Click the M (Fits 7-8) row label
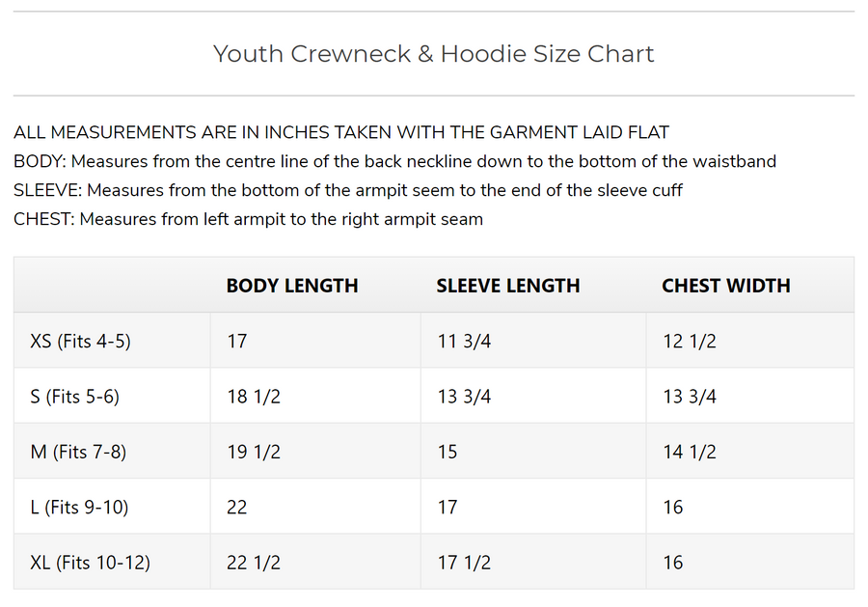This screenshot has width=868, height=607. [x=78, y=452]
